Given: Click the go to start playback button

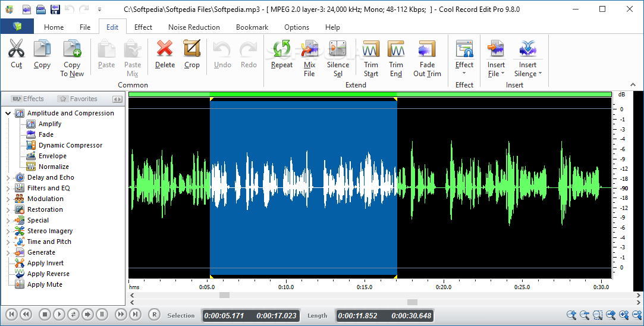Looking at the screenshot, I should (x=12, y=315).
